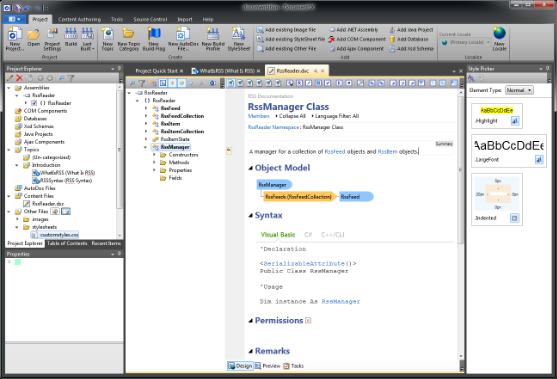Select the C# syntax tab
Viewport: 557px width, 379px height.
pos(308,234)
